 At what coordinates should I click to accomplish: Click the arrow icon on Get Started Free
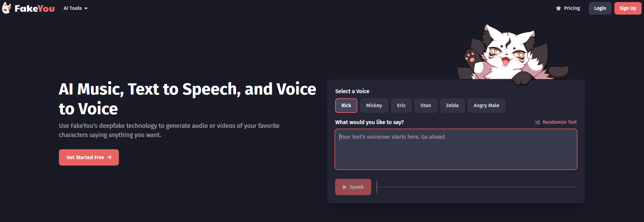click(109, 157)
